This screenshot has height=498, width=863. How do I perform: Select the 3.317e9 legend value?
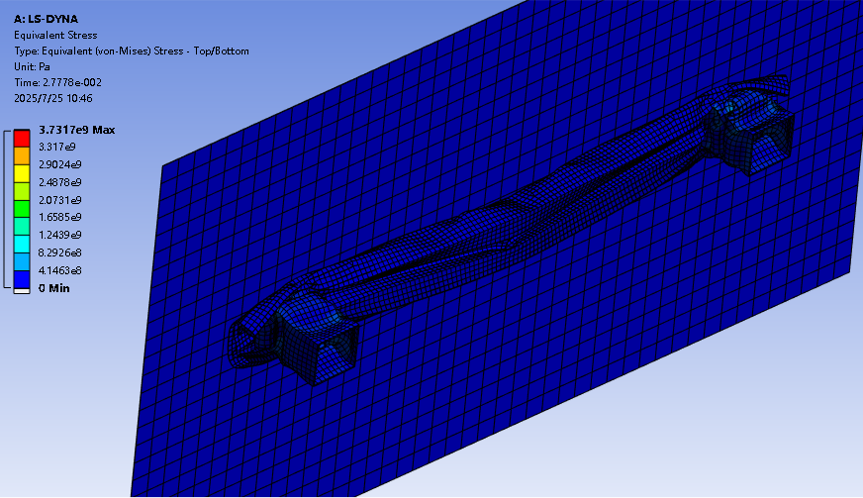[57, 147]
